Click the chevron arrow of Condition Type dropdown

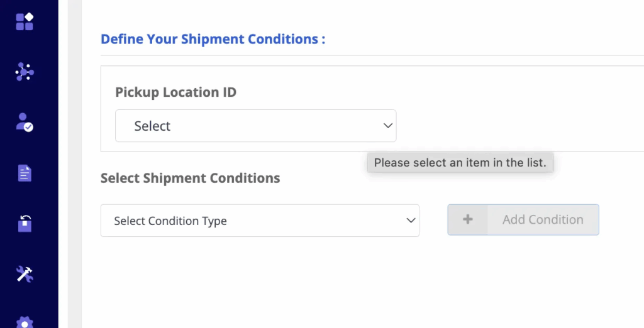[410, 221]
